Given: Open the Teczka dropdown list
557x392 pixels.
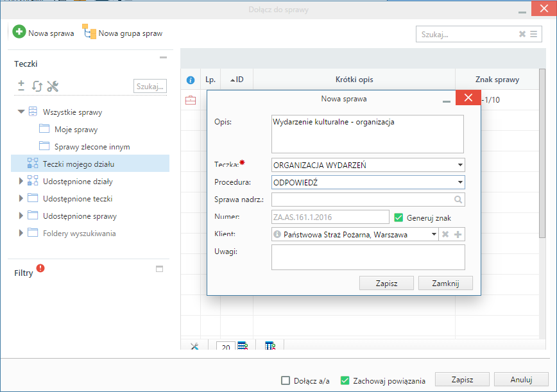Looking at the screenshot, I should (460, 165).
